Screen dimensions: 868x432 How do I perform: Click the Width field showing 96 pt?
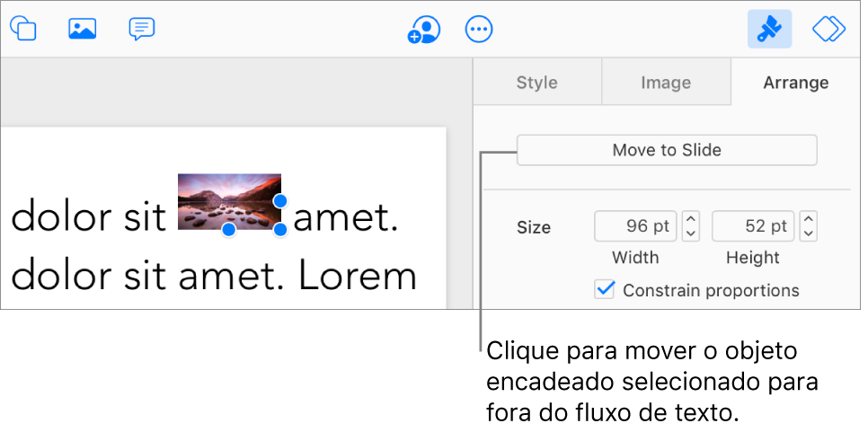coord(635,226)
